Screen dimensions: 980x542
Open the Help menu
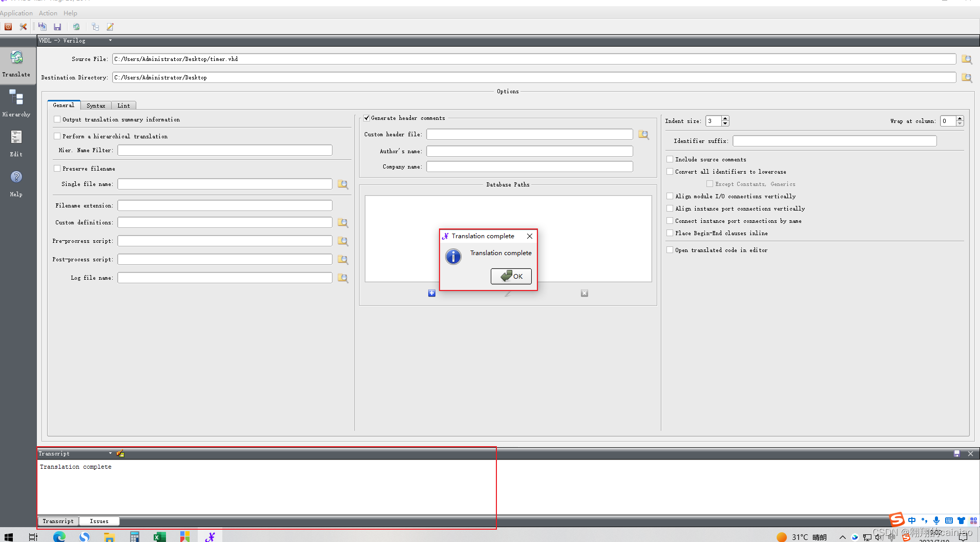[70, 13]
